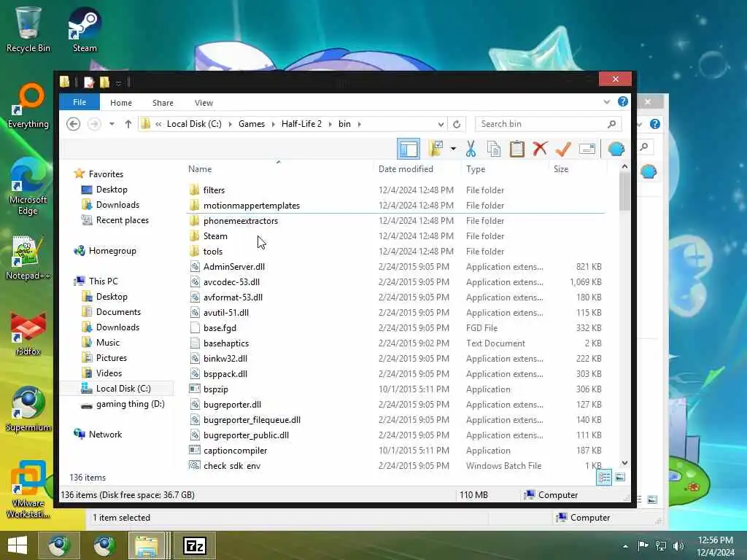Open Favorites in navigation pane
Viewport: 747px width, 560px height.
pos(106,174)
